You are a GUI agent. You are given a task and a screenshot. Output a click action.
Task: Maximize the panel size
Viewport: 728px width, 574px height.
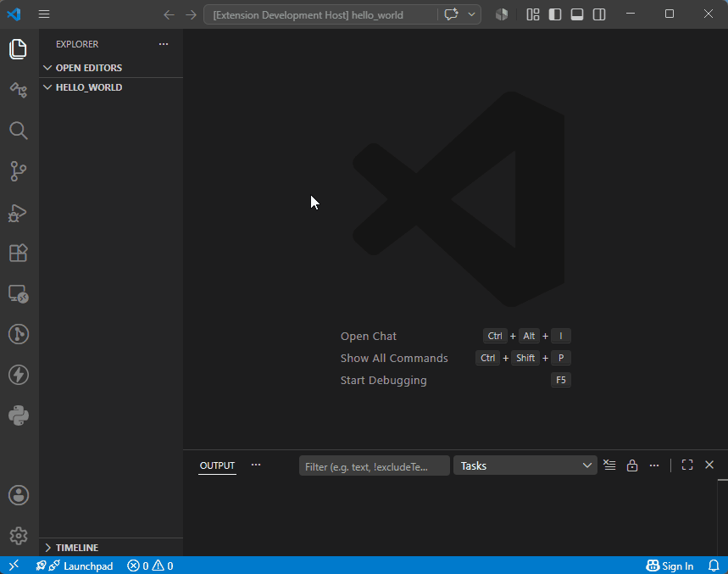pyautogui.click(x=687, y=465)
